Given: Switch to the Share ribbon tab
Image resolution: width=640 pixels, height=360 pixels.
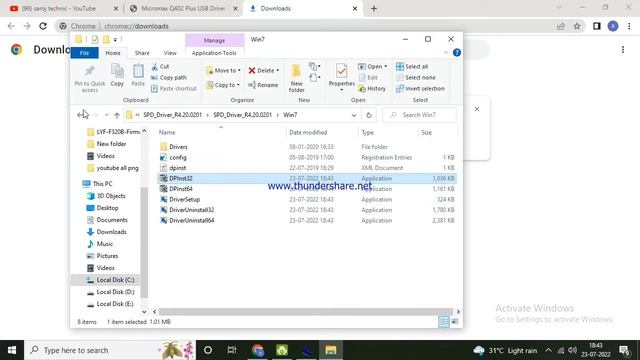Looking at the screenshot, I should click(x=142, y=53).
